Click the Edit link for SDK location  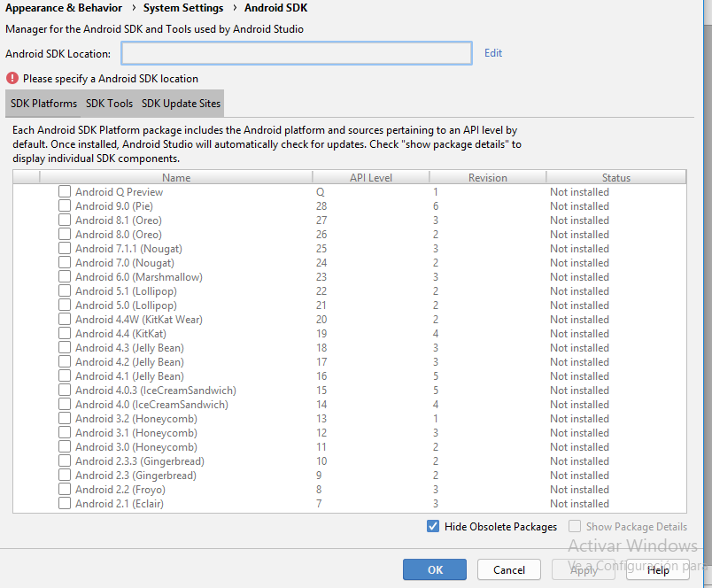(493, 53)
